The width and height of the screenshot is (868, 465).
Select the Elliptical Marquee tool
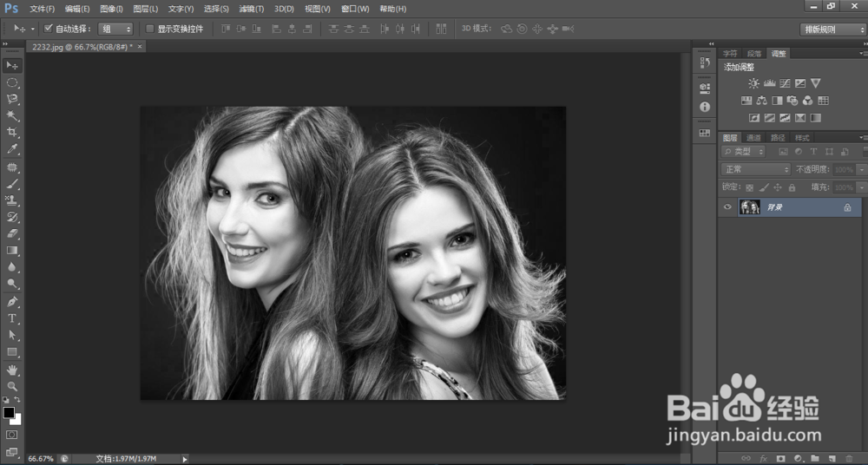tap(11, 82)
